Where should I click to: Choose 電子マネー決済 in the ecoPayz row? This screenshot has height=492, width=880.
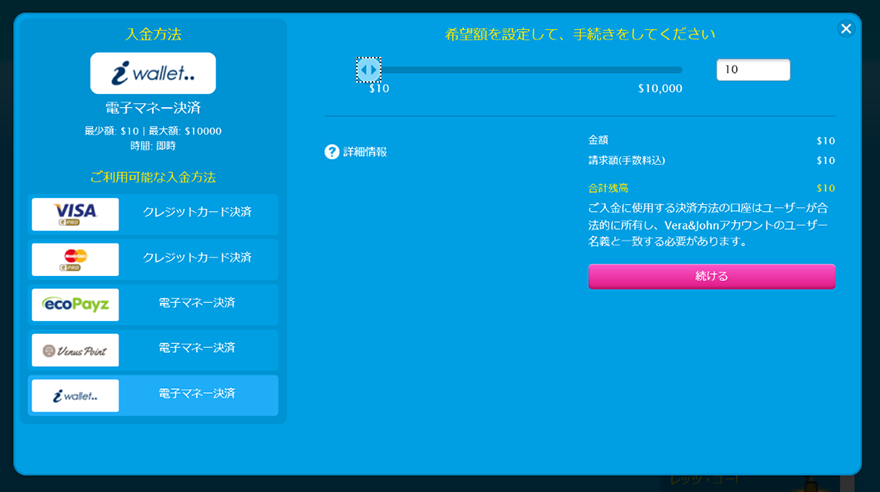(x=197, y=303)
